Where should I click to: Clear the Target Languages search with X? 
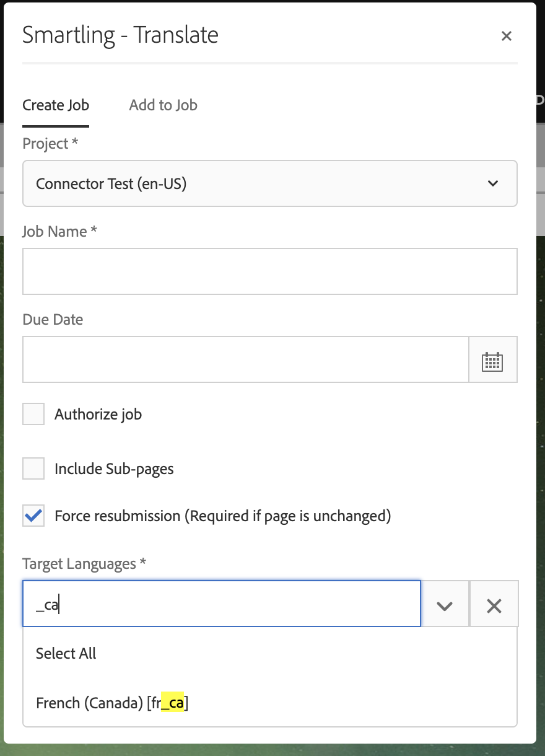pyautogui.click(x=494, y=605)
